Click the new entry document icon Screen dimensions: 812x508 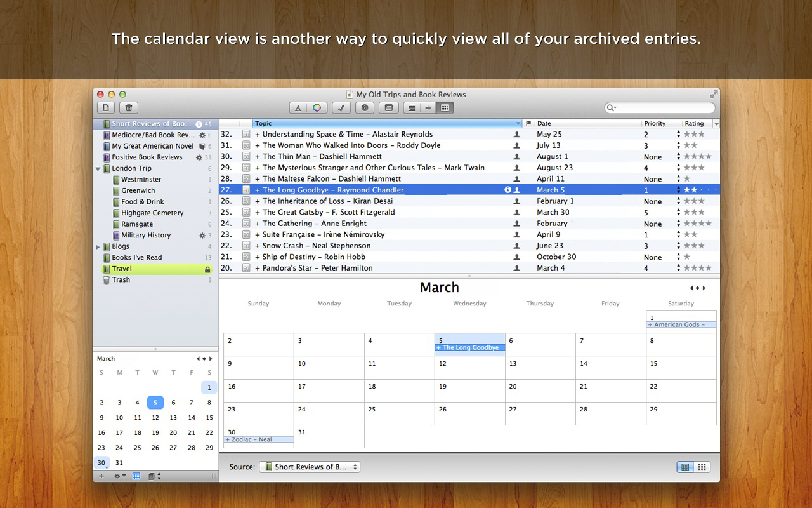106,108
